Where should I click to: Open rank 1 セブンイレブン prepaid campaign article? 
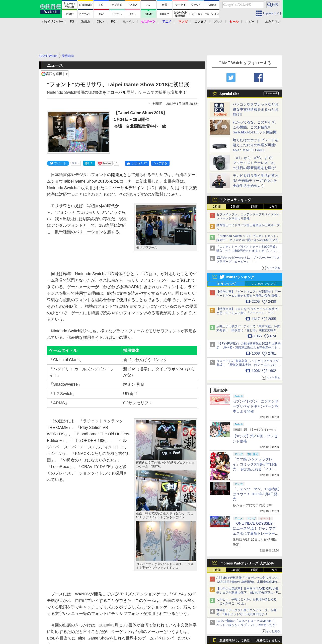[248, 216]
